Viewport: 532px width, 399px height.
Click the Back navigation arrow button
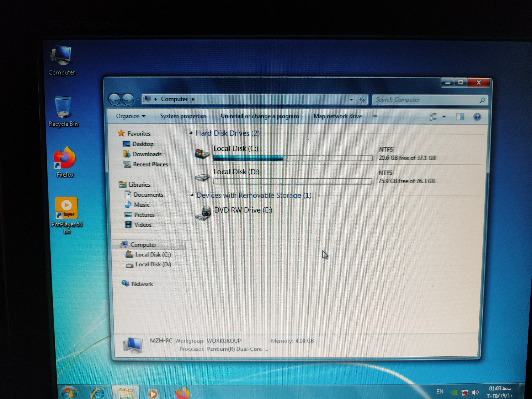click(115, 99)
